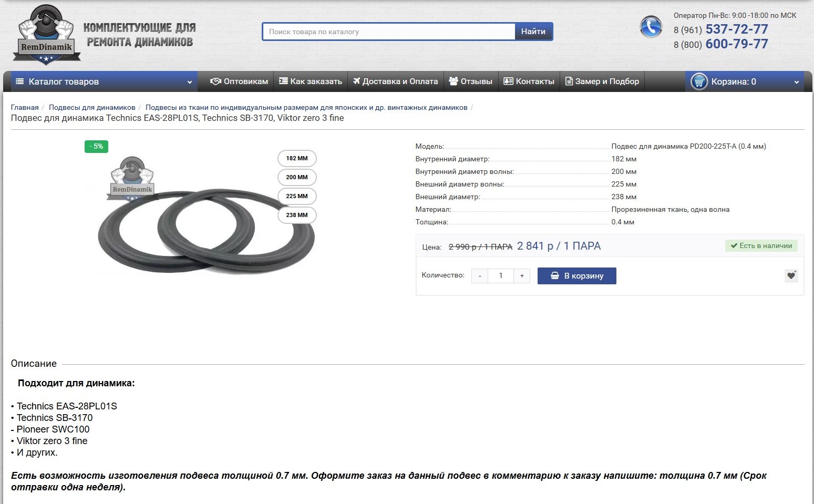Click the crossed-out price 2 990 р
This screenshot has height=504, width=814.
pyautogui.click(x=480, y=247)
